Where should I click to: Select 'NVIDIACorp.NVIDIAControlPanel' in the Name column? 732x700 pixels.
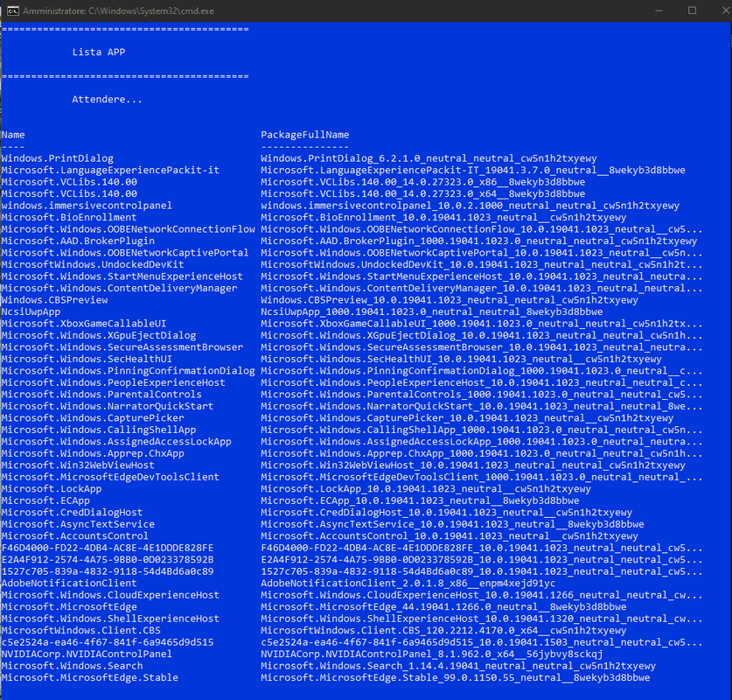[x=87, y=654]
